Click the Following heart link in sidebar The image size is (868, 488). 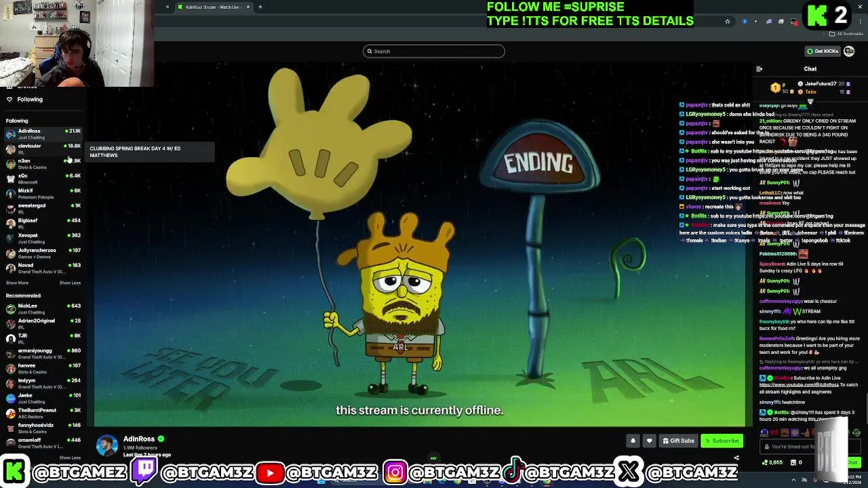[24, 99]
